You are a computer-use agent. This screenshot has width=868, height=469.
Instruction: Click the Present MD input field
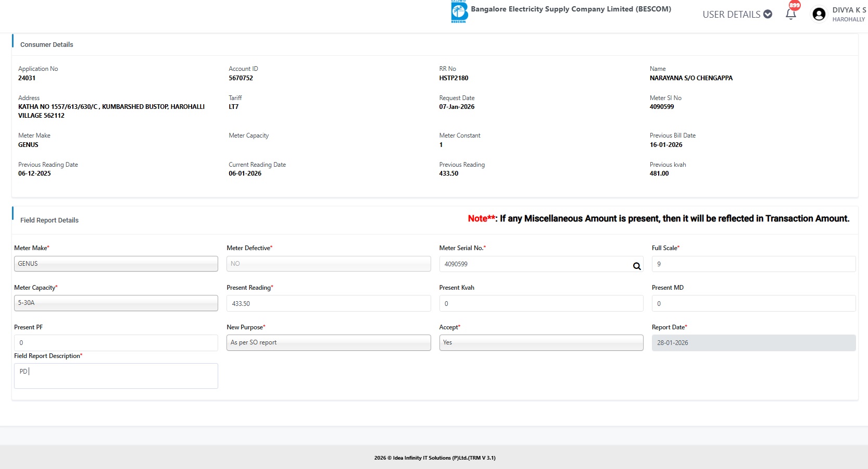tap(753, 303)
